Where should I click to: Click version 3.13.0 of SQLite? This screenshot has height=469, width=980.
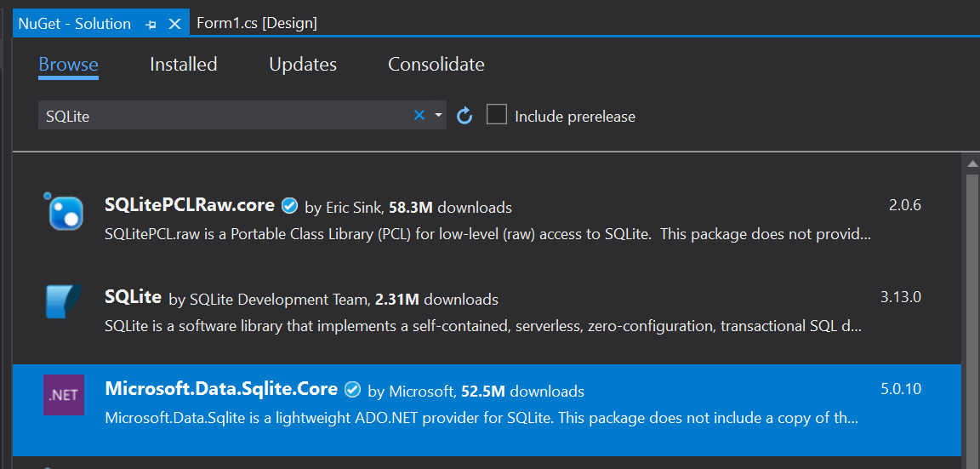901,297
